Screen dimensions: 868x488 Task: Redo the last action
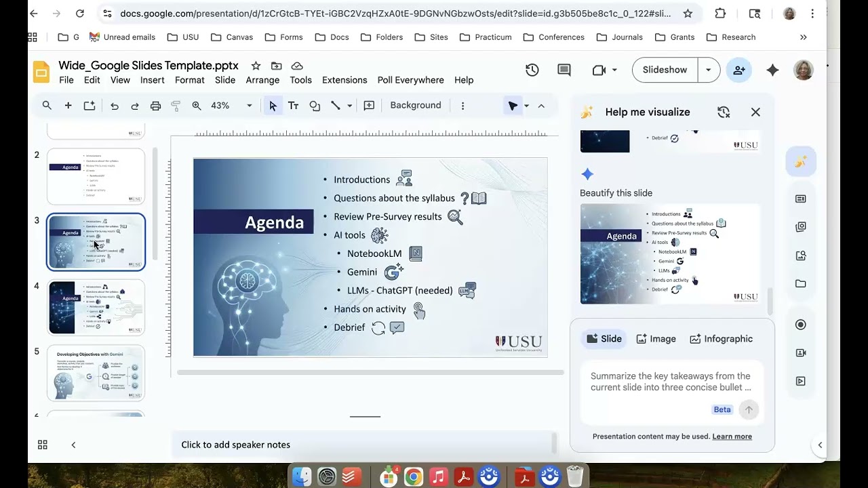tap(135, 106)
